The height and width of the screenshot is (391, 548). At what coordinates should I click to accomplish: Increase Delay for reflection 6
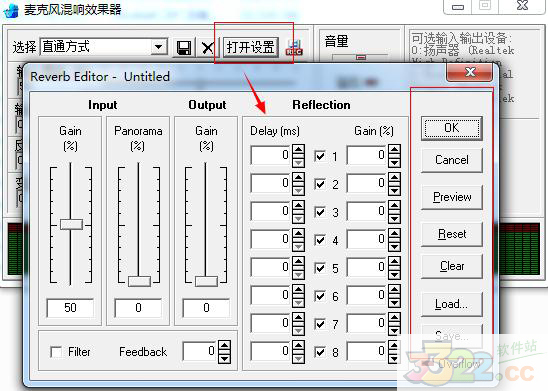pyautogui.click(x=298, y=290)
